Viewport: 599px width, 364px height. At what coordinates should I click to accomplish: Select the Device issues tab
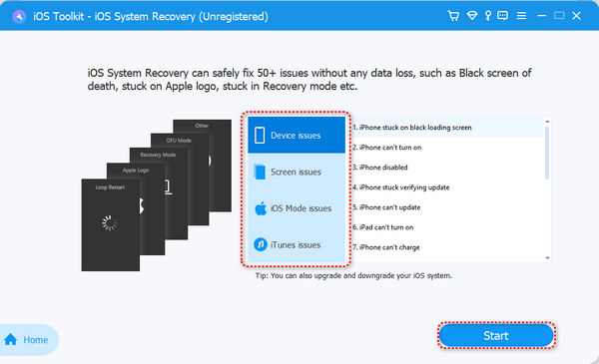[297, 135]
